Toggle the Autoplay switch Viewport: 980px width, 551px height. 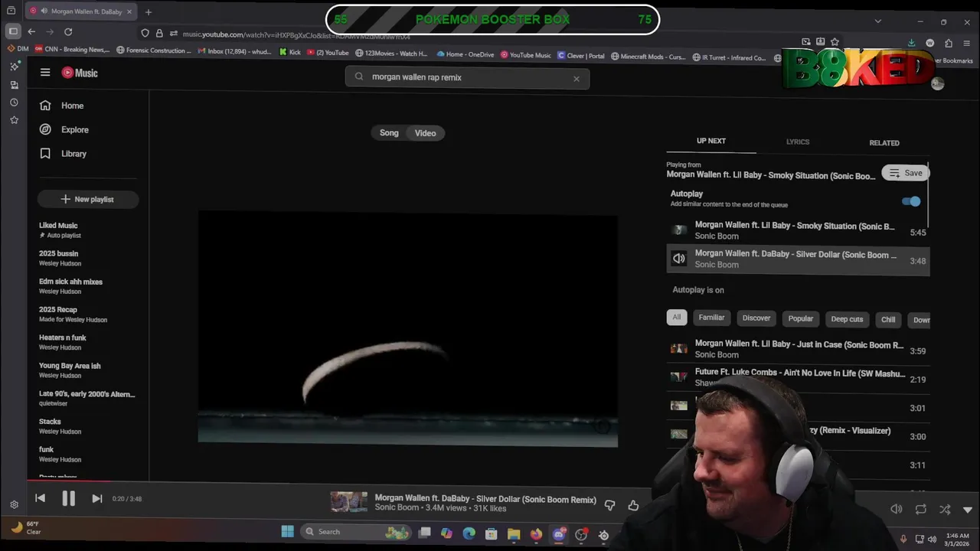pyautogui.click(x=911, y=201)
